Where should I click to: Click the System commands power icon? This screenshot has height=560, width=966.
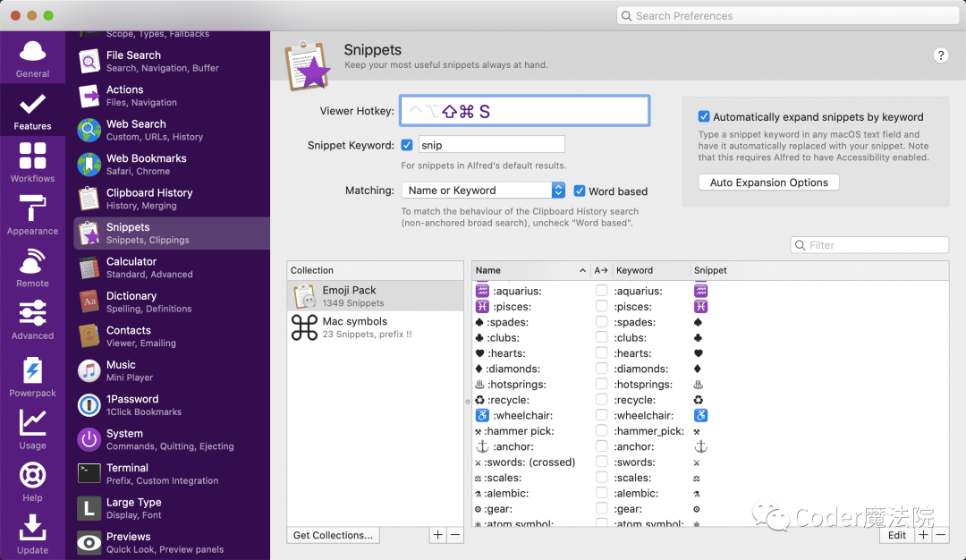tap(89, 440)
